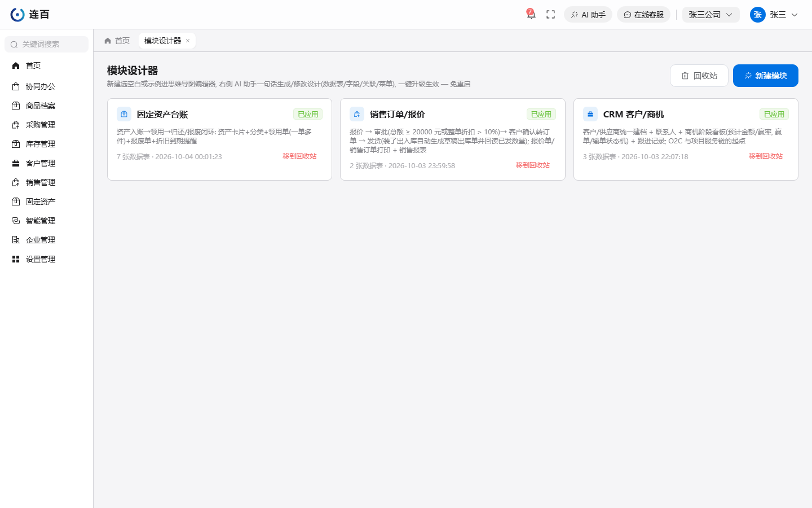Open 商品档案 sidebar menu

46,106
